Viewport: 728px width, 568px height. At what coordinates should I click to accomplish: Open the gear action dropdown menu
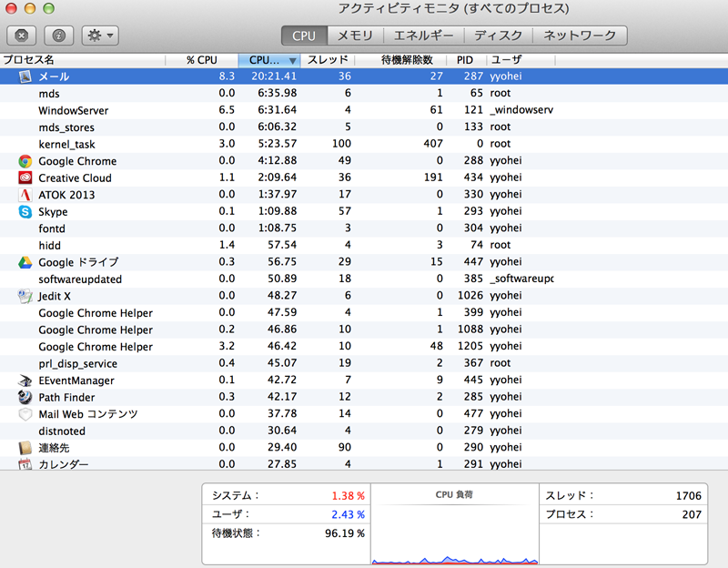[99, 35]
